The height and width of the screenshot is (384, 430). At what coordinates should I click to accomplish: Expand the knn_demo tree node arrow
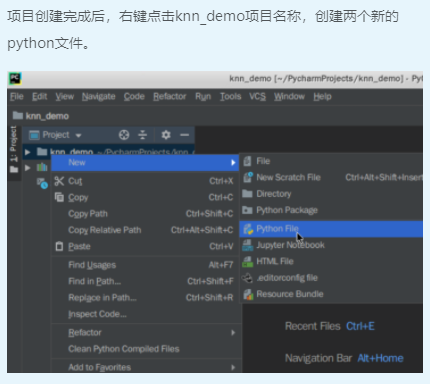tap(28, 152)
